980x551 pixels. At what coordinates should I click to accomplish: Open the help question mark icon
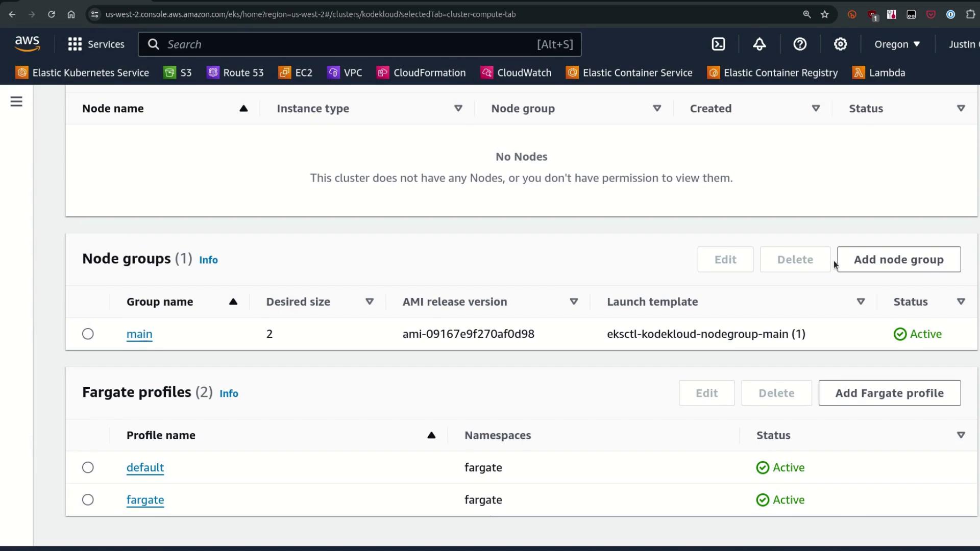tap(800, 44)
